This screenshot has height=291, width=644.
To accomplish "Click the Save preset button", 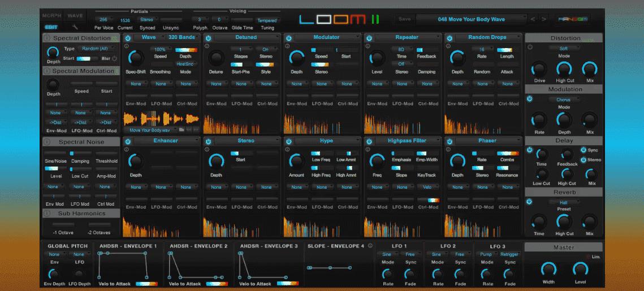I will tap(405, 19).
